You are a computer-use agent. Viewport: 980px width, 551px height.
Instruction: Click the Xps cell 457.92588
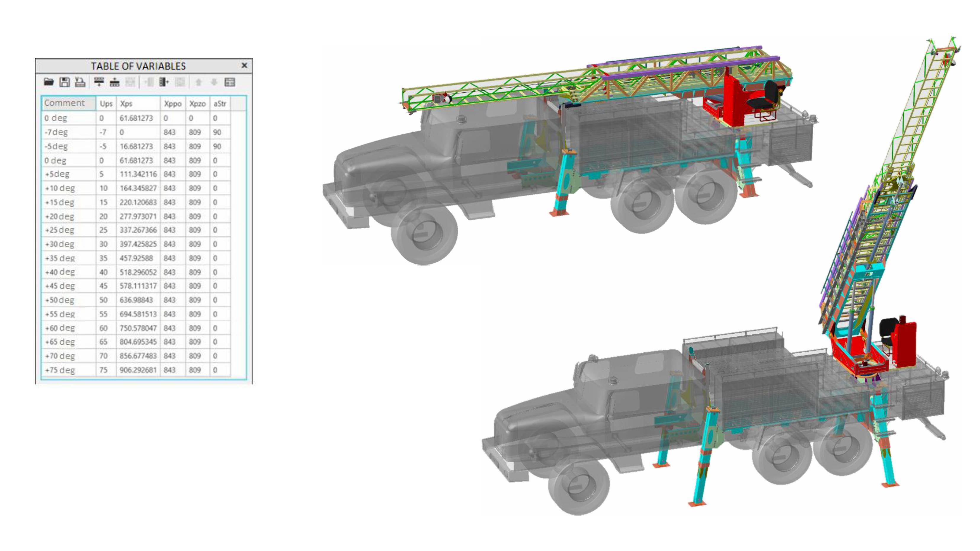point(138,258)
